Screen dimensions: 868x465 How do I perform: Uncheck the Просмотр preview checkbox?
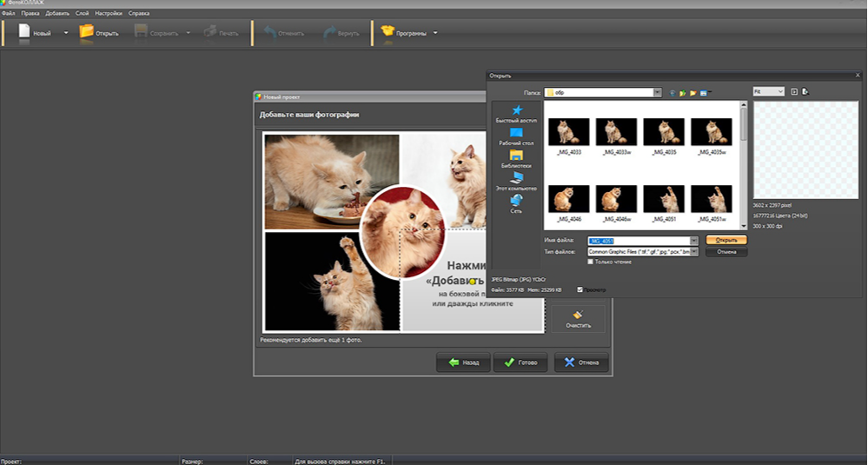[x=580, y=289]
